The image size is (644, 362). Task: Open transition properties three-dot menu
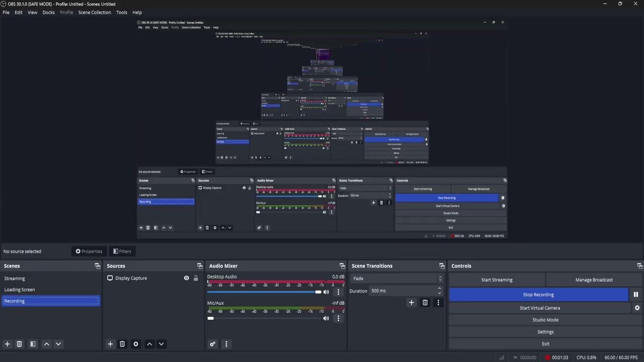[438, 302]
